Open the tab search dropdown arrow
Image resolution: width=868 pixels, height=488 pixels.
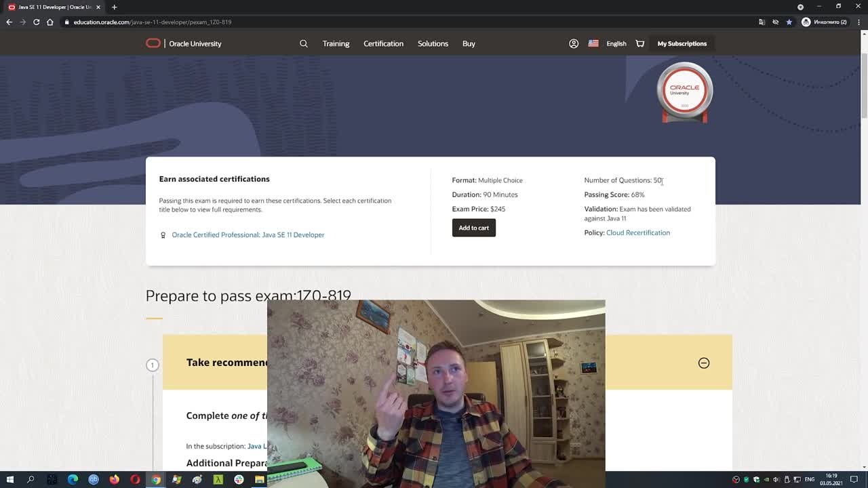click(800, 7)
